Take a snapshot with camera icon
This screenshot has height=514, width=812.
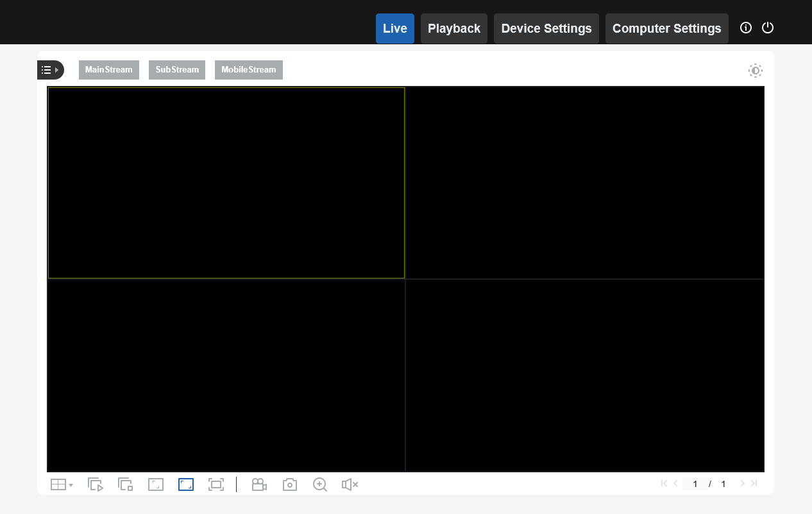(290, 484)
